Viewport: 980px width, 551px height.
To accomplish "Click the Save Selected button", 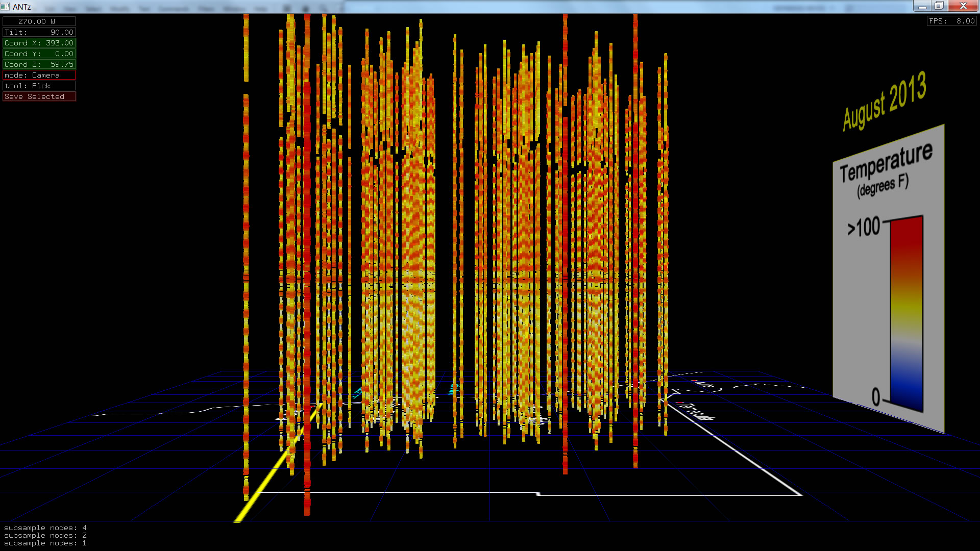I will coord(39,96).
